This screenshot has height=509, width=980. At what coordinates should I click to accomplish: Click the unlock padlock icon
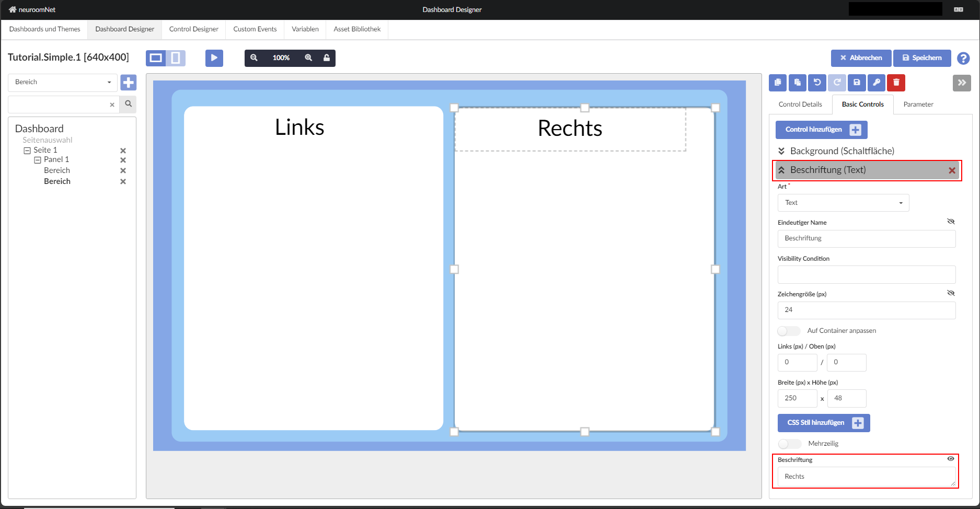327,58
